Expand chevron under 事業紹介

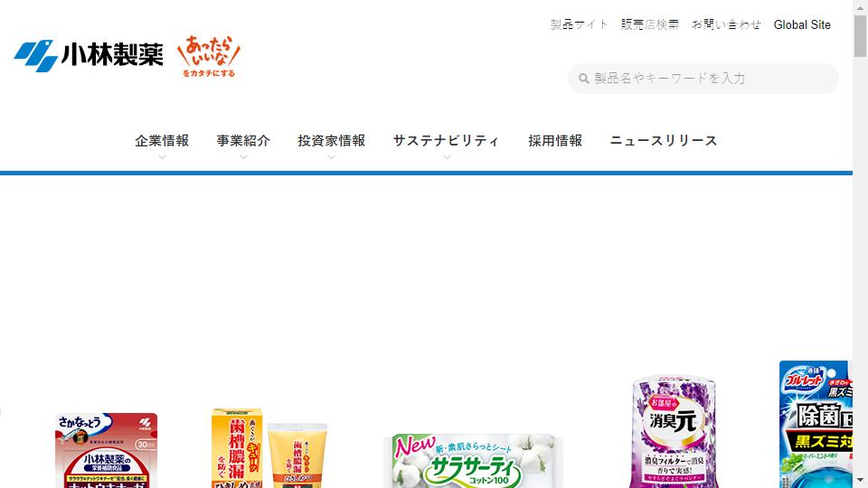[243, 157]
